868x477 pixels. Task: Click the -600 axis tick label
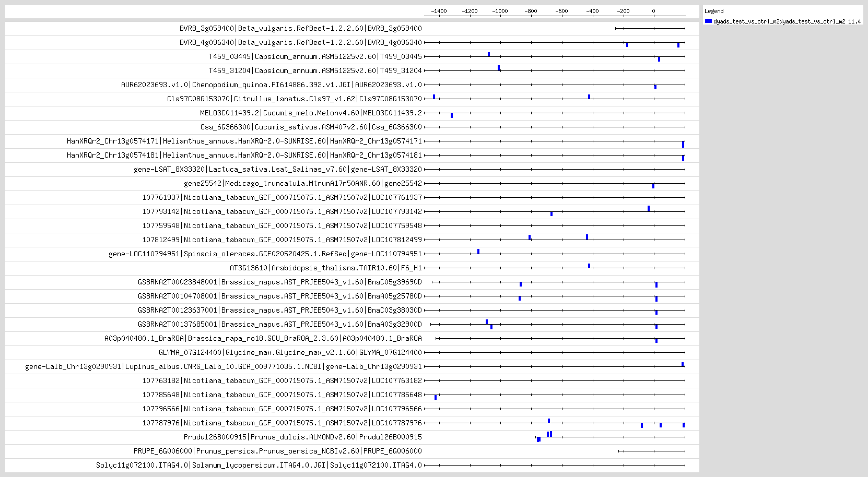pyautogui.click(x=561, y=11)
